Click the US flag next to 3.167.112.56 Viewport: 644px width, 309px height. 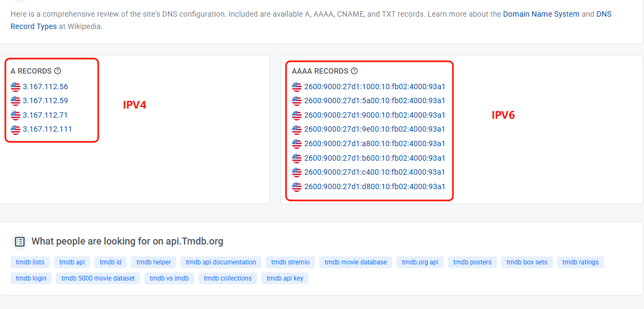[x=16, y=87]
